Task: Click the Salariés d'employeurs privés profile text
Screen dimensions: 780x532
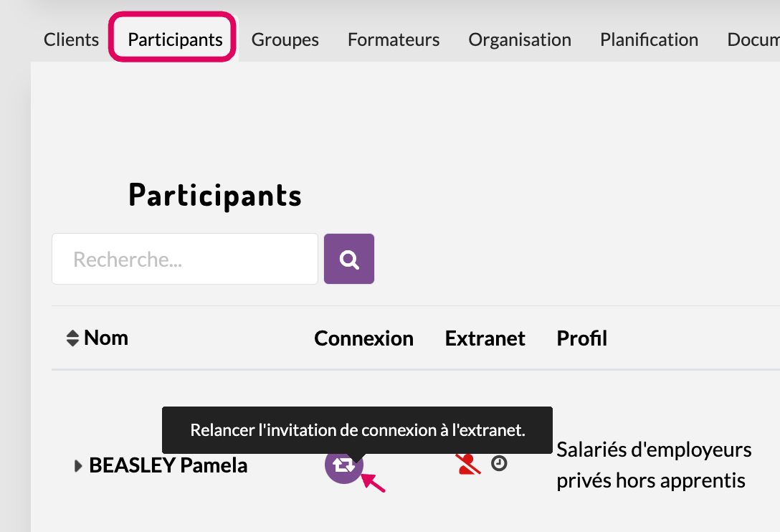Action: [654, 465]
